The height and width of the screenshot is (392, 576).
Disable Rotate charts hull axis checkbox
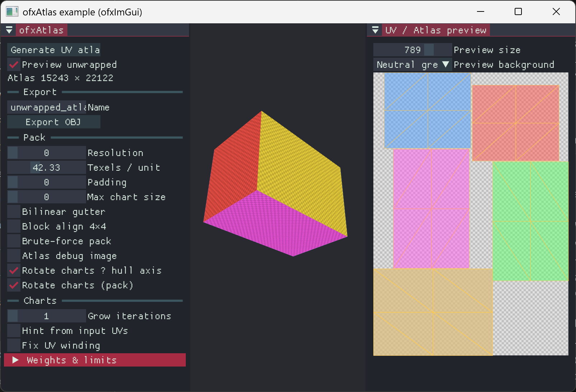click(x=14, y=270)
